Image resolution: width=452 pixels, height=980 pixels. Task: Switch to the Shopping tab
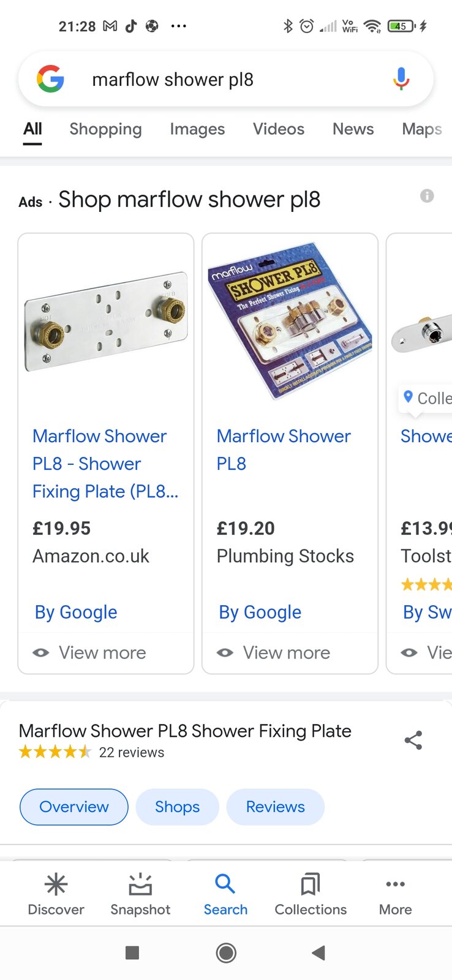105,129
